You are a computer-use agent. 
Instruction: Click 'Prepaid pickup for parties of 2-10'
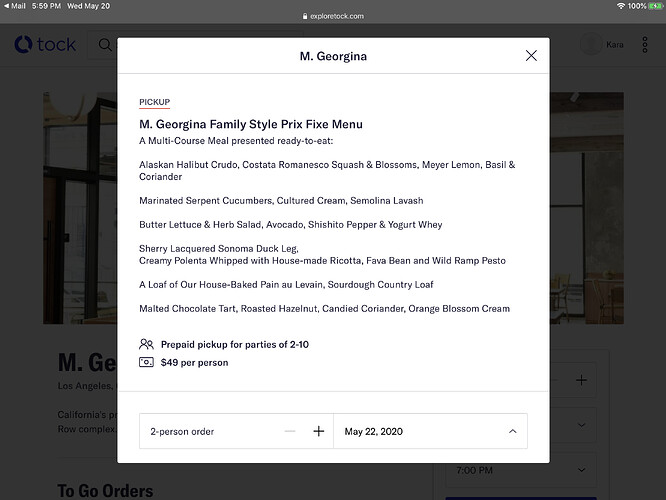click(x=235, y=344)
